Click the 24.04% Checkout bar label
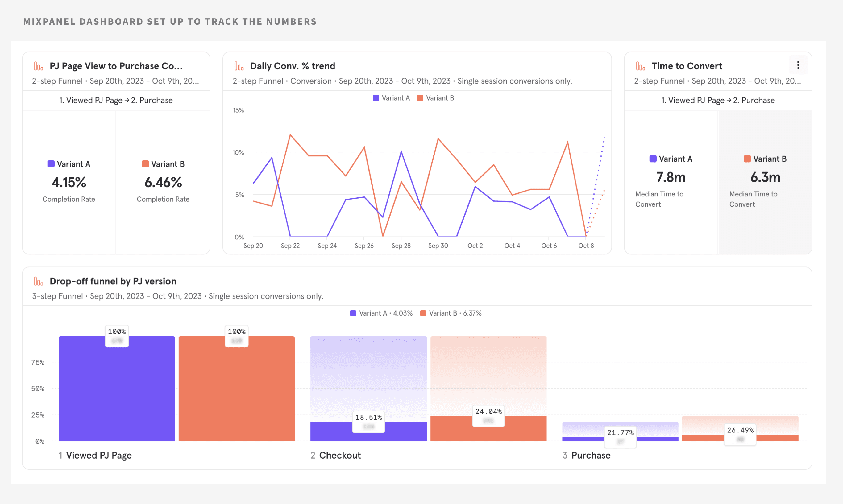The image size is (843, 504). tap(488, 416)
